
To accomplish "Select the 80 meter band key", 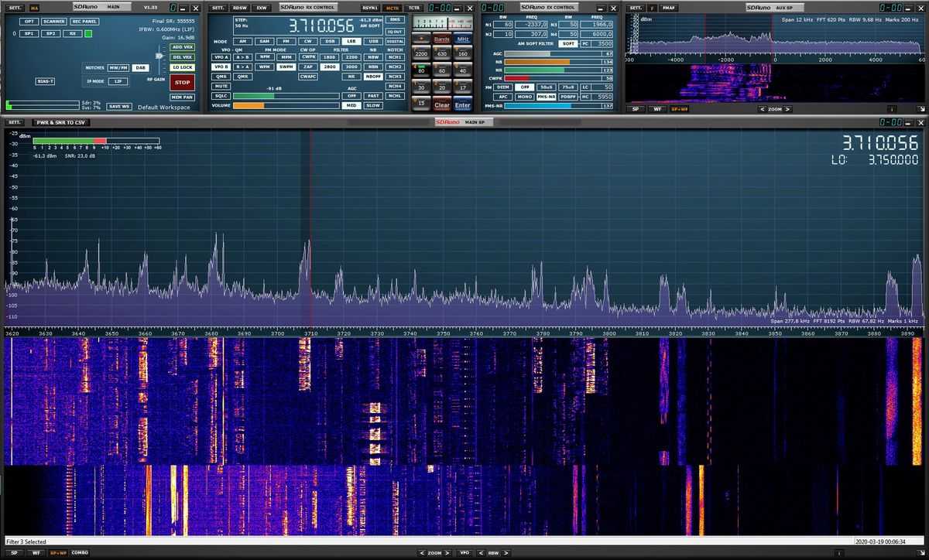I will point(421,70).
